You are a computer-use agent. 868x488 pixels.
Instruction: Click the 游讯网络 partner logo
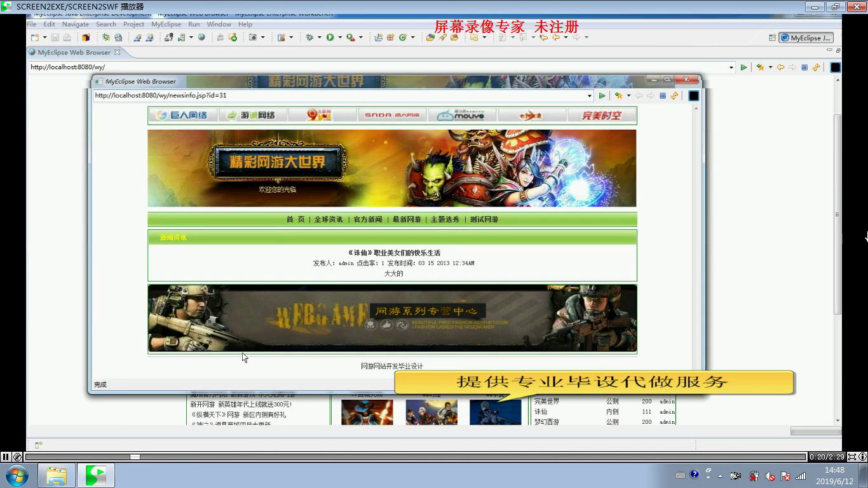252,115
